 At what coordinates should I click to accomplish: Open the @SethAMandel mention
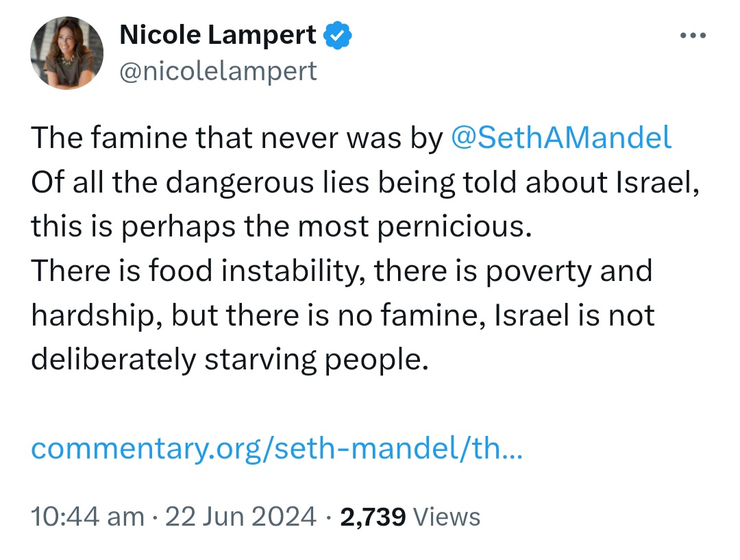[x=560, y=138]
